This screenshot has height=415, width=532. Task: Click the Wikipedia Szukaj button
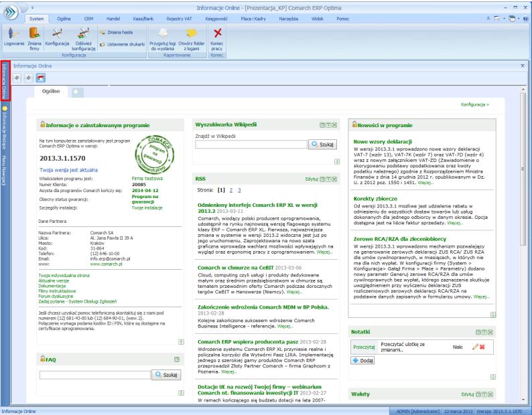tap(323, 145)
